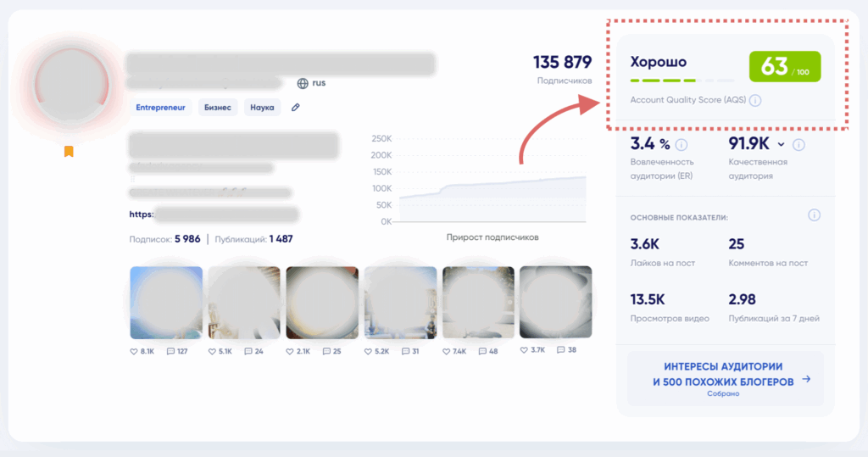The image size is (868, 457).
Task: Open the post thumbnail with 7.4K likes
Action: coord(477,303)
